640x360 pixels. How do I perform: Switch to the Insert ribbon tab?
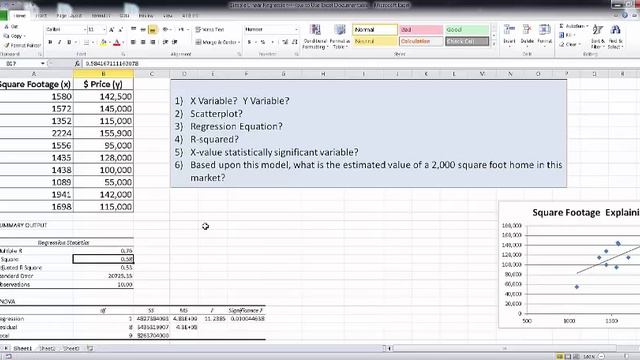point(41,16)
